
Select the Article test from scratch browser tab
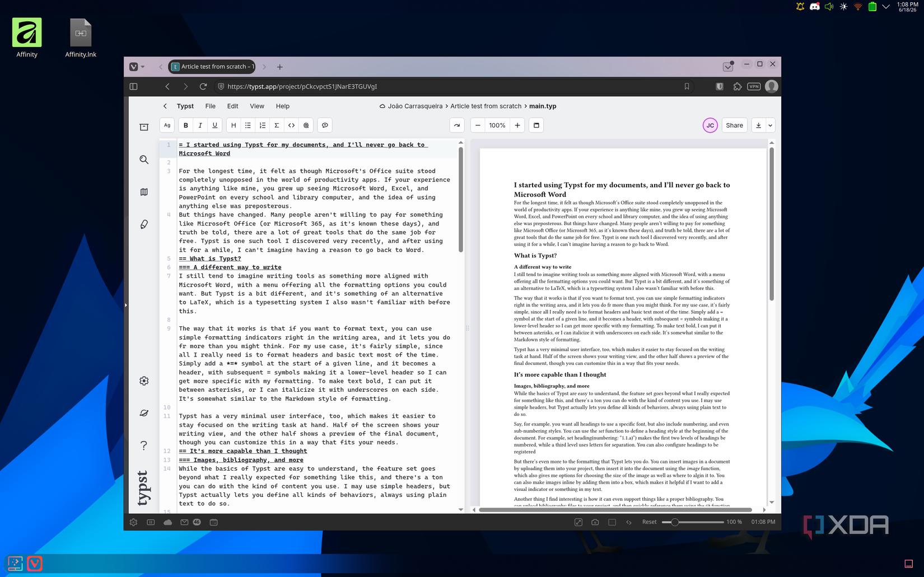(x=212, y=67)
